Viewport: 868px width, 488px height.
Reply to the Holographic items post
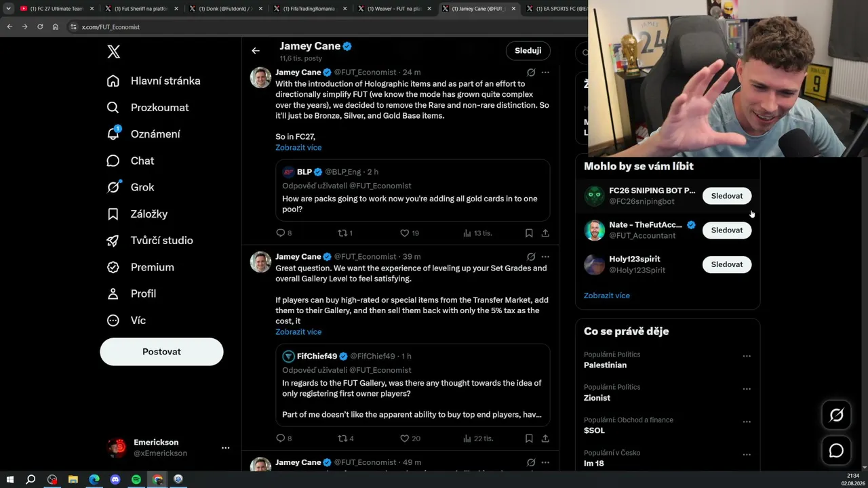(x=281, y=233)
